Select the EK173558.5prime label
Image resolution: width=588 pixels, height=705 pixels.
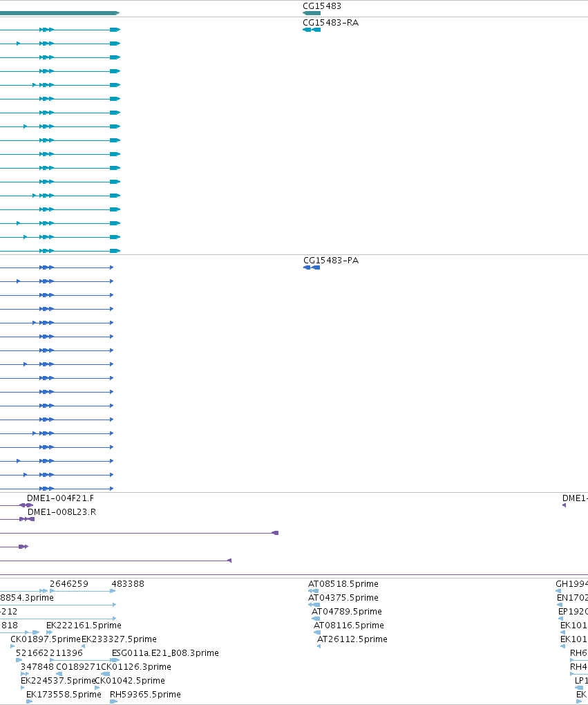coord(64,695)
